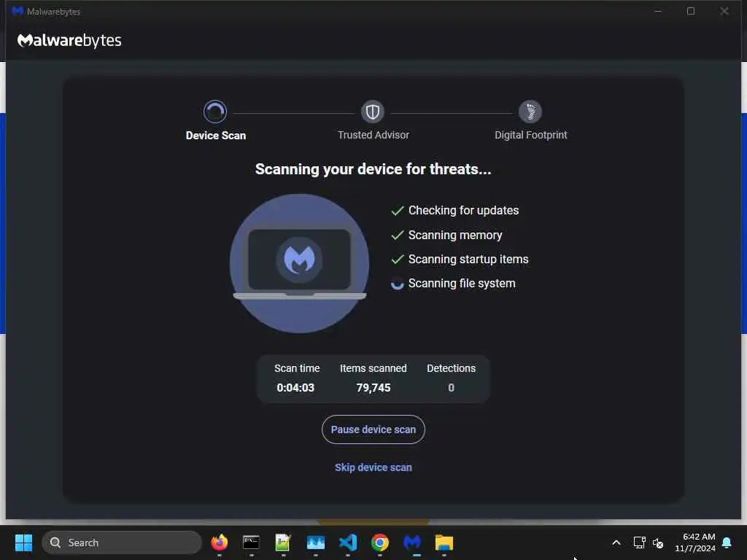Open Firefox from the taskbar

tap(219, 542)
